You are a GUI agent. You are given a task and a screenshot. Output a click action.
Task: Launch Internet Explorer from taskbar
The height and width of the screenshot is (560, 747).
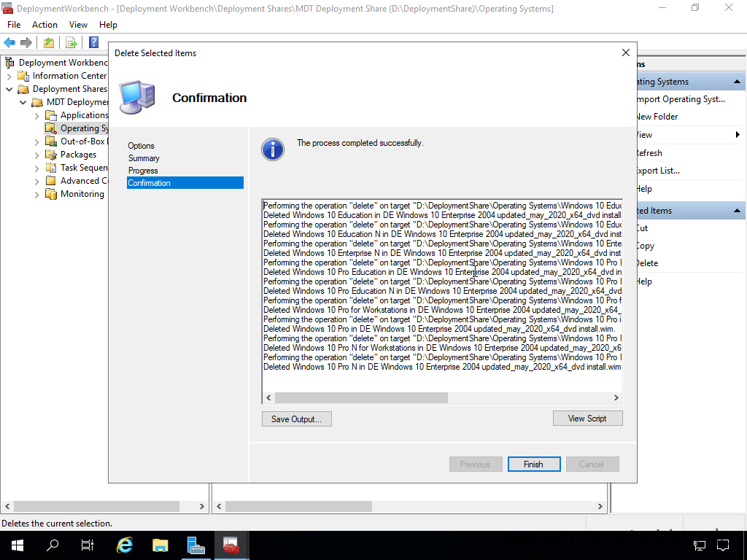click(124, 545)
